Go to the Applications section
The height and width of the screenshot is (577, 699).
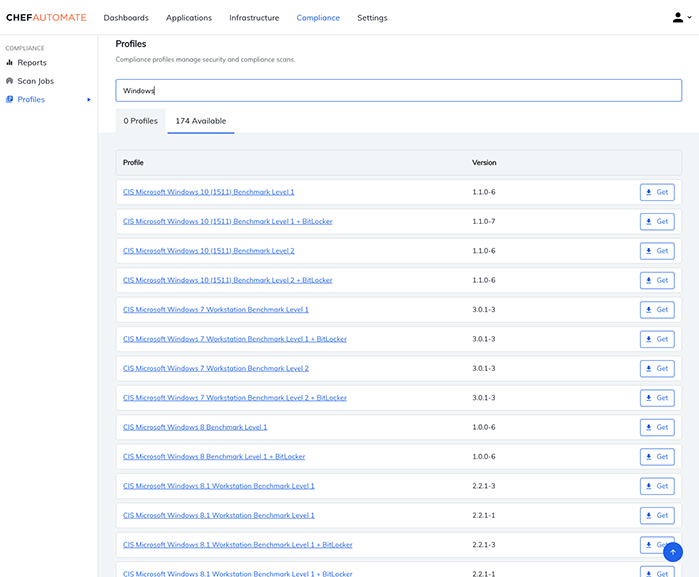[x=188, y=18]
